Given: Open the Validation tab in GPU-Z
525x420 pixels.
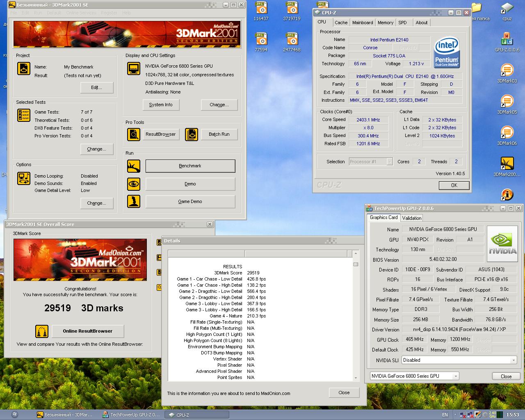Looking at the screenshot, I should [411, 218].
